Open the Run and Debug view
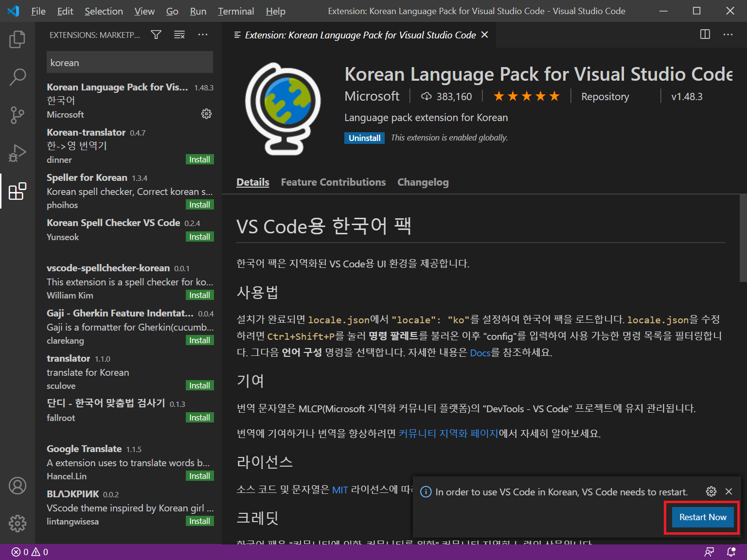 [x=18, y=153]
